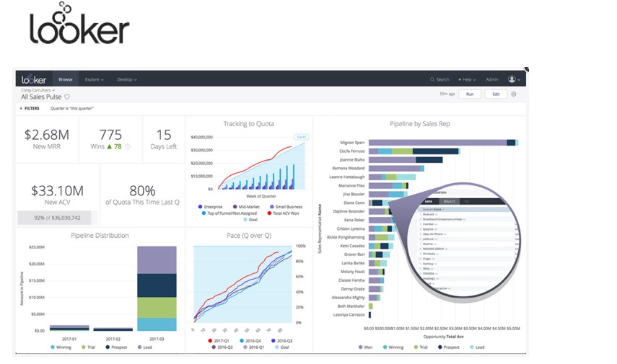The width and height of the screenshot is (617, 364).
Task: Click Joannie Blaho's pipeline bar
Action: [x=406, y=159]
